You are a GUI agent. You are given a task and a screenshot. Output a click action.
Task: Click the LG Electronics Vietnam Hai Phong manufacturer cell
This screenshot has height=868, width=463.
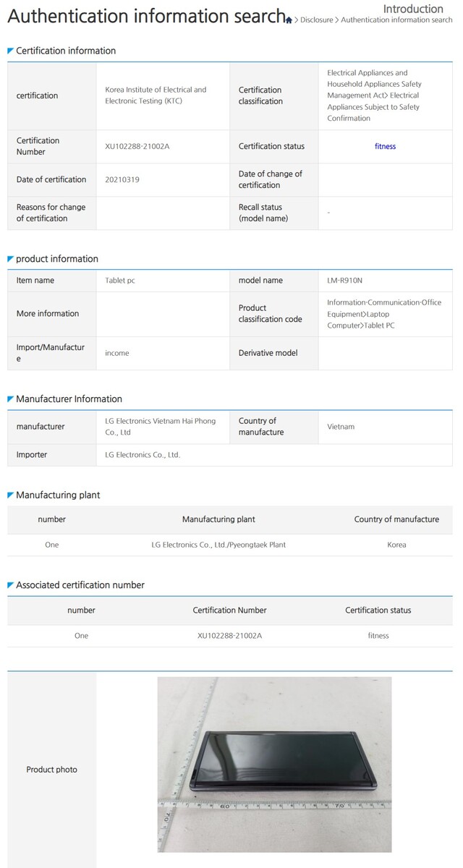160,426
